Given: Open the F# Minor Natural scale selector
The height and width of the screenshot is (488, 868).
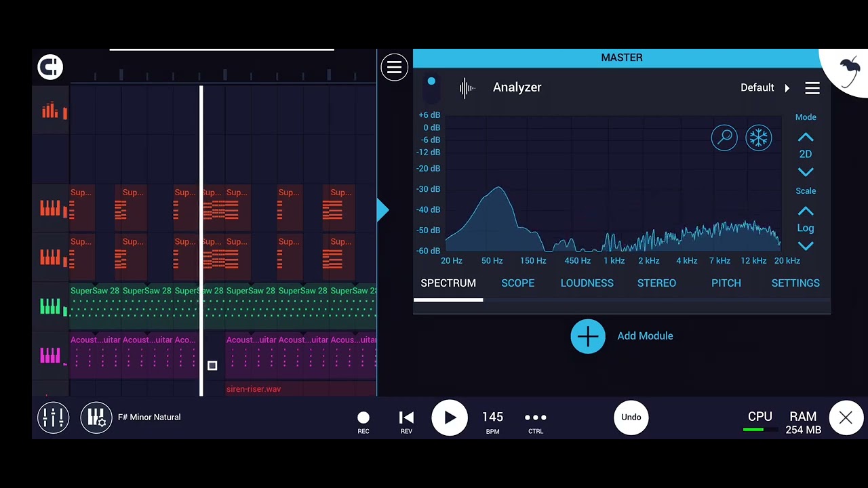Looking at the screenshot, I should click(x=149, y=418).
